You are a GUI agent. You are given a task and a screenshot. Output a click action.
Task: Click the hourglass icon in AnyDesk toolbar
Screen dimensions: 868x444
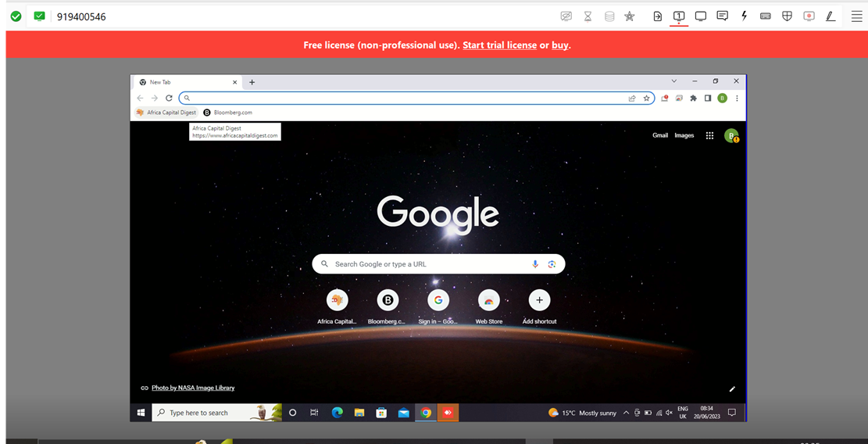pos(588,16)
